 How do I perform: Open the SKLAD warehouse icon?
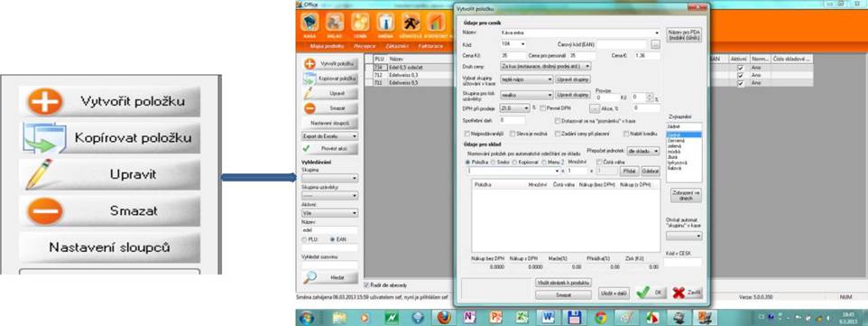(x=335, y=23)
